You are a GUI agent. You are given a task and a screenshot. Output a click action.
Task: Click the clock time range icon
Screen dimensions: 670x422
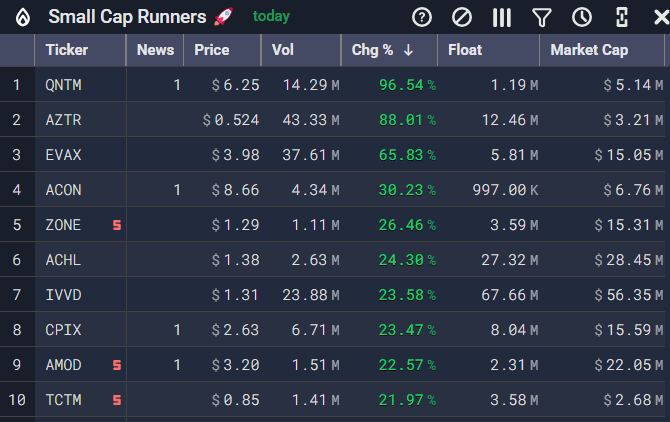582,18
